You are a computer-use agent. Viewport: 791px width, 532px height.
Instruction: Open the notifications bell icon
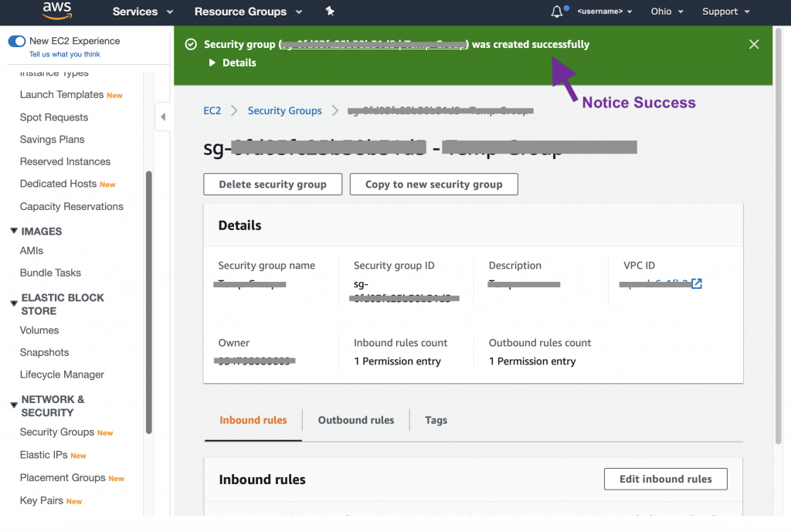(557, 12)
